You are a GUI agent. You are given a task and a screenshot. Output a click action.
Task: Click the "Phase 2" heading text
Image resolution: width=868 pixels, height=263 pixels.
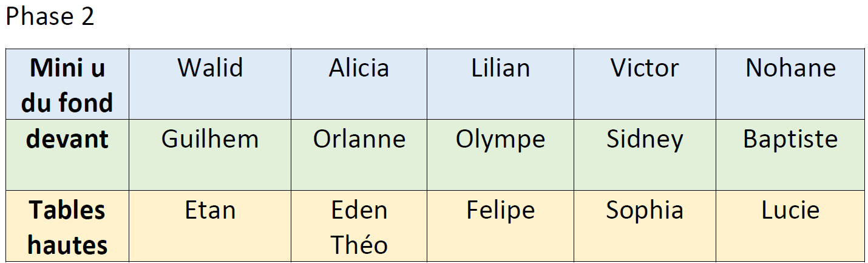click(x=50, y=17)
